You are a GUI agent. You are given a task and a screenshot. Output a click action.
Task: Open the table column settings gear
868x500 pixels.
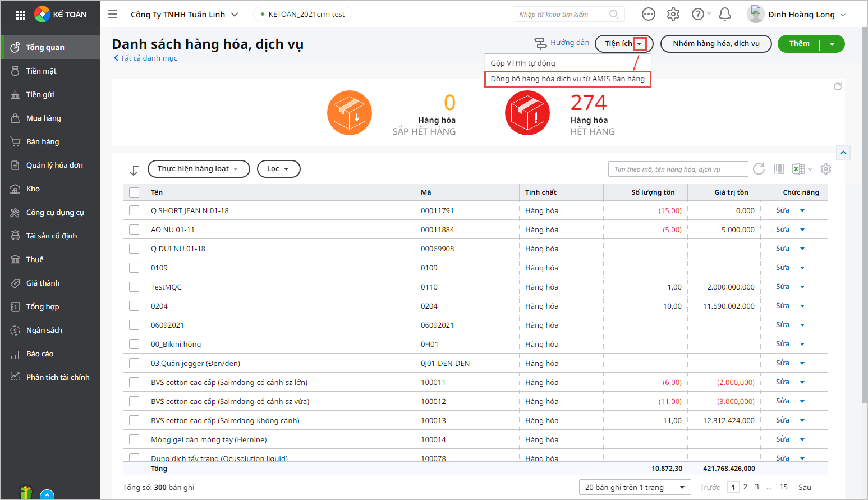click(x=825, y=169)
